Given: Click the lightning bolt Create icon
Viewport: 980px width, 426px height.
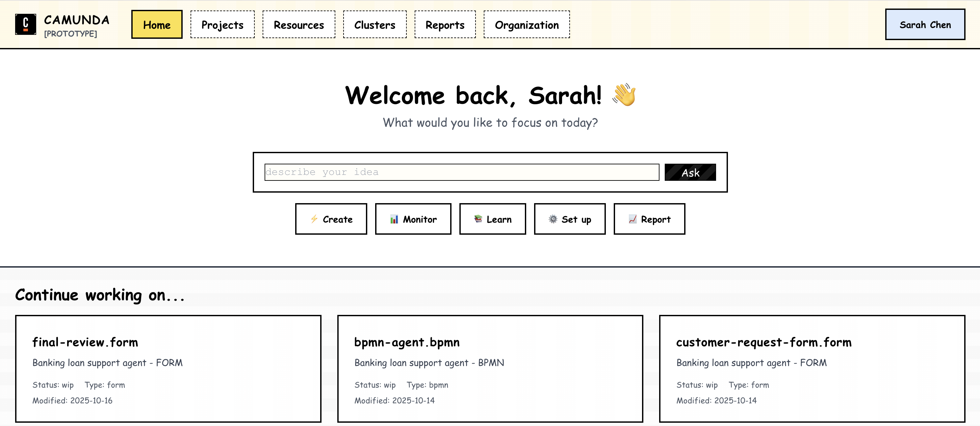Looking at the screenshot, I should 314,219.
